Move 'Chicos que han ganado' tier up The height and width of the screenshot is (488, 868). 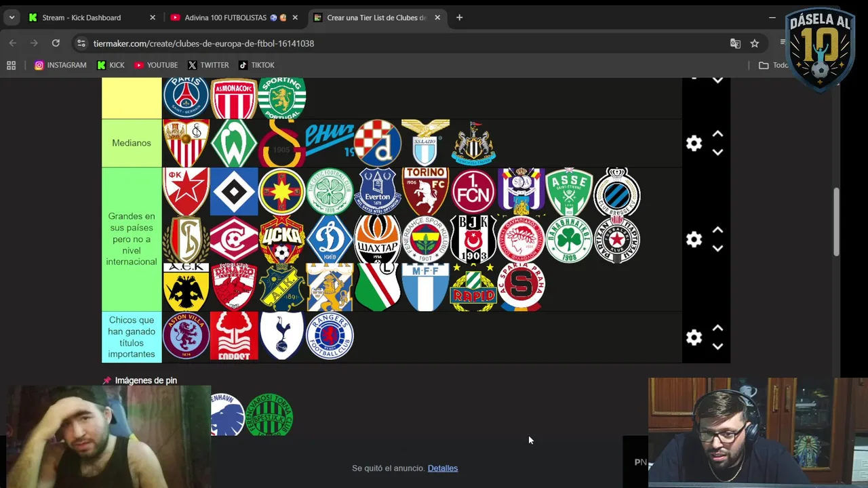[x=717, y=328]
